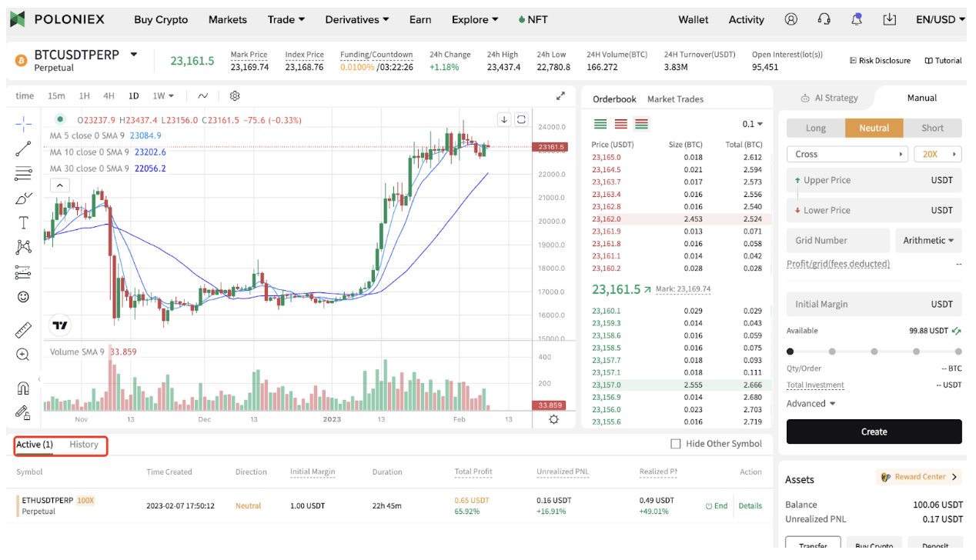
Task: Open the Tutorial link
Action: point(943,61)
